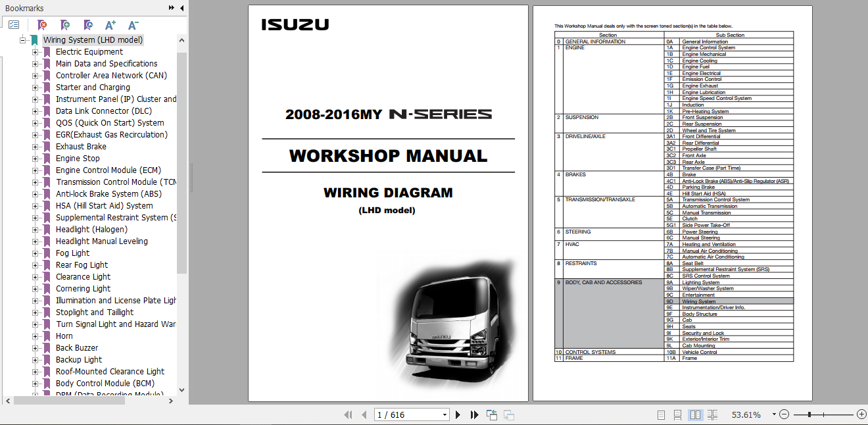Click the bookmark icon beside Fog Light
This screenshot has height=425, width=868.
click(47, 253)
